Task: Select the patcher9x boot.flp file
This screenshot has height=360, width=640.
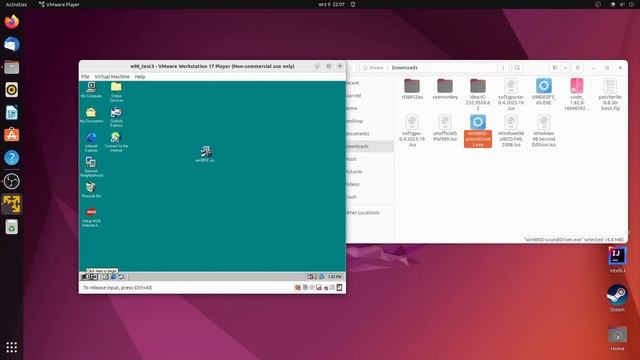Action: pos(610,94)
